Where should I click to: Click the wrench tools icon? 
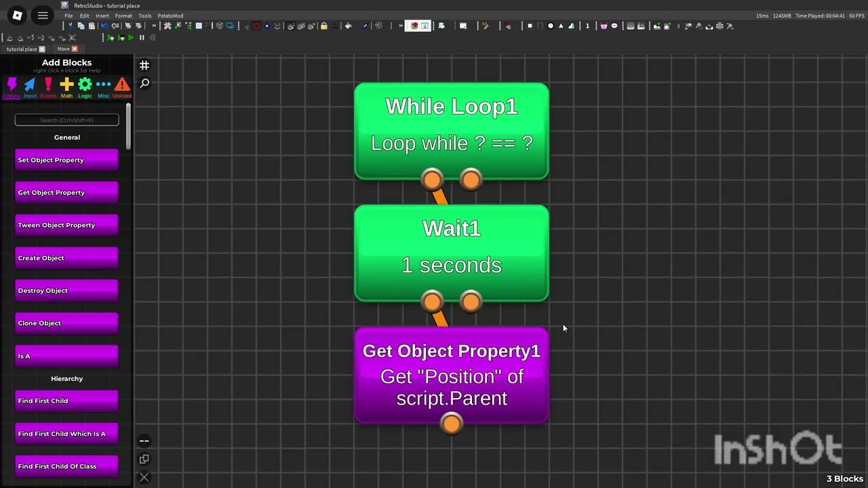(167, 26)
